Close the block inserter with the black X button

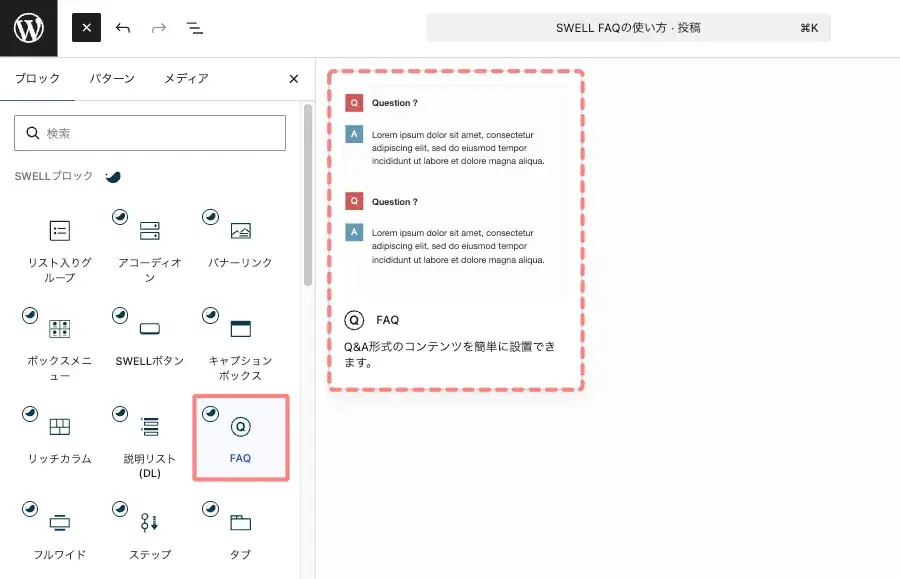(86, 28)
